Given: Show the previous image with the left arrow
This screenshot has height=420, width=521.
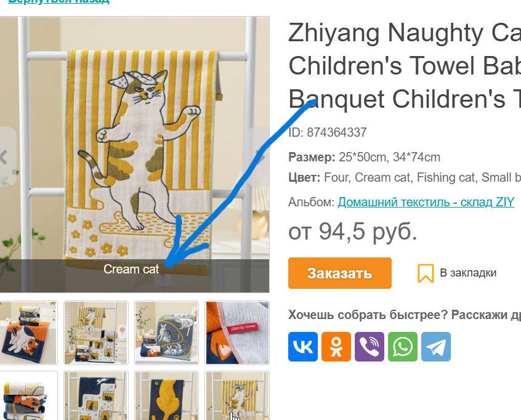Looking at the screenshot, I should pos(6,157).
